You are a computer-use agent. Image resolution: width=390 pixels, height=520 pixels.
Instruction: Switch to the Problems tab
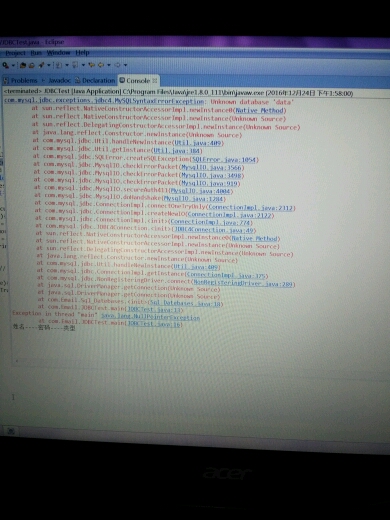coord(20,80)
